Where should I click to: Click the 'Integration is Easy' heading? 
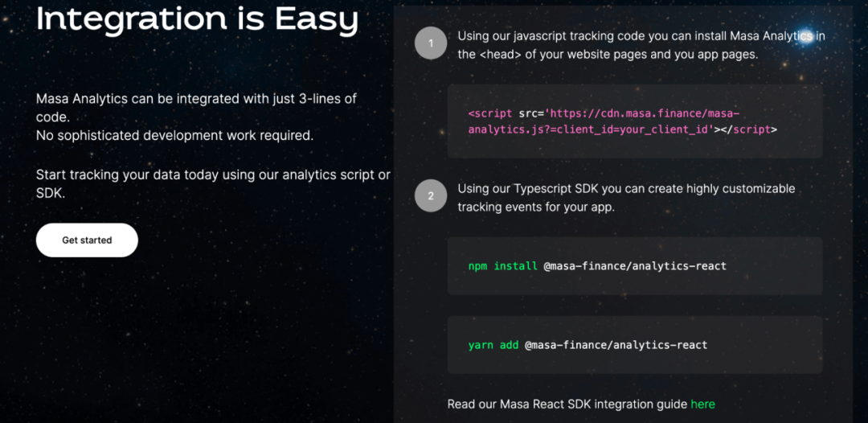point(197,18)
